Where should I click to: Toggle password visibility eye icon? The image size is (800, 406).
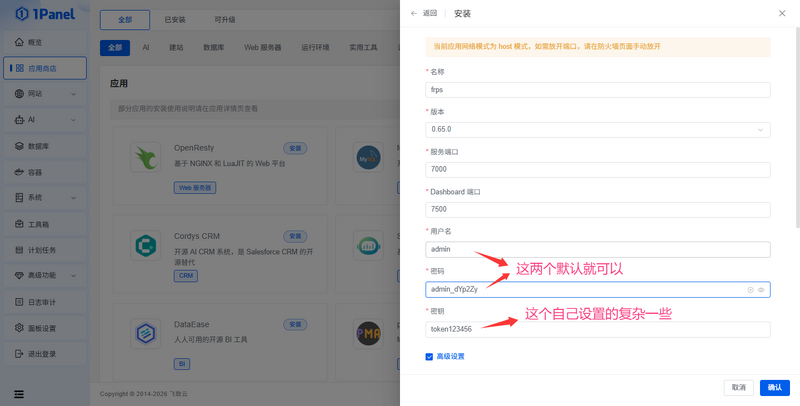click(x=761, y=290)
